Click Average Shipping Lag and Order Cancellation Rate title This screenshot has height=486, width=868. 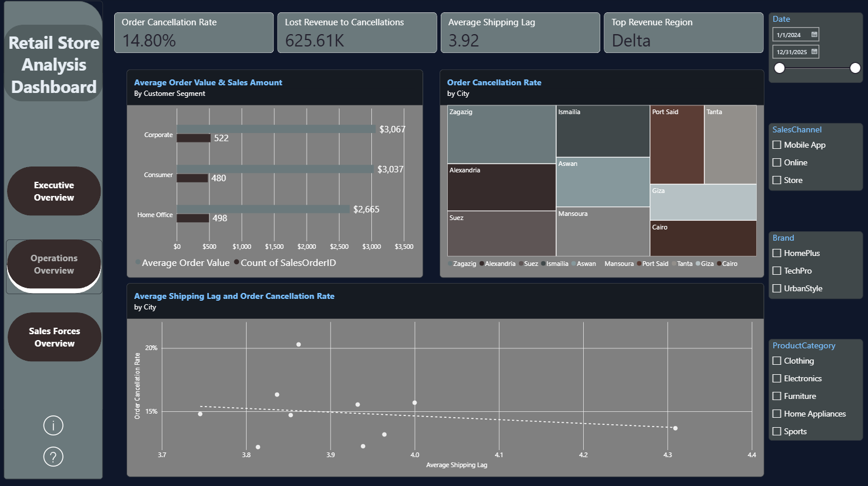tap(234, 296)
